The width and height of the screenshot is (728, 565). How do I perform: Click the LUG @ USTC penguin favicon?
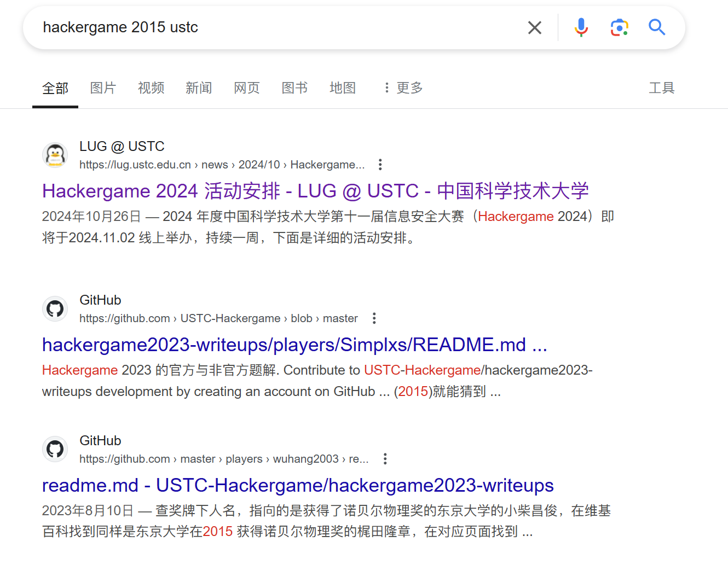coord(55,155)
